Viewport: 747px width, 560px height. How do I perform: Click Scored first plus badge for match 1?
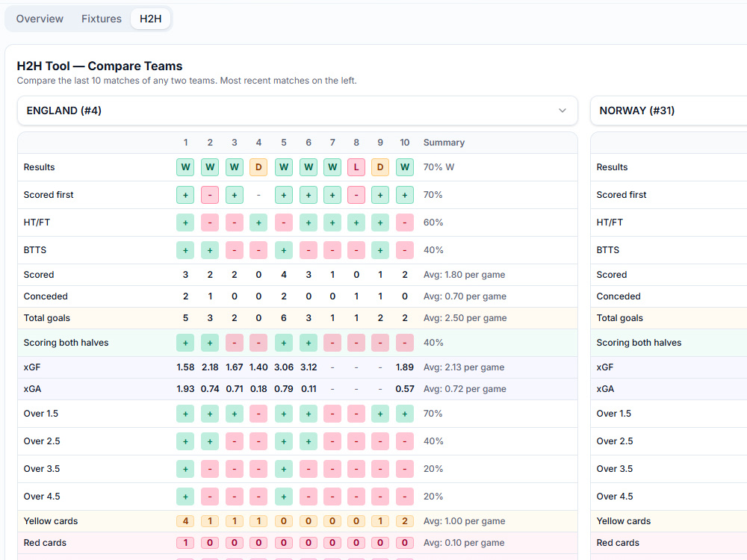(x=185, y=195)
